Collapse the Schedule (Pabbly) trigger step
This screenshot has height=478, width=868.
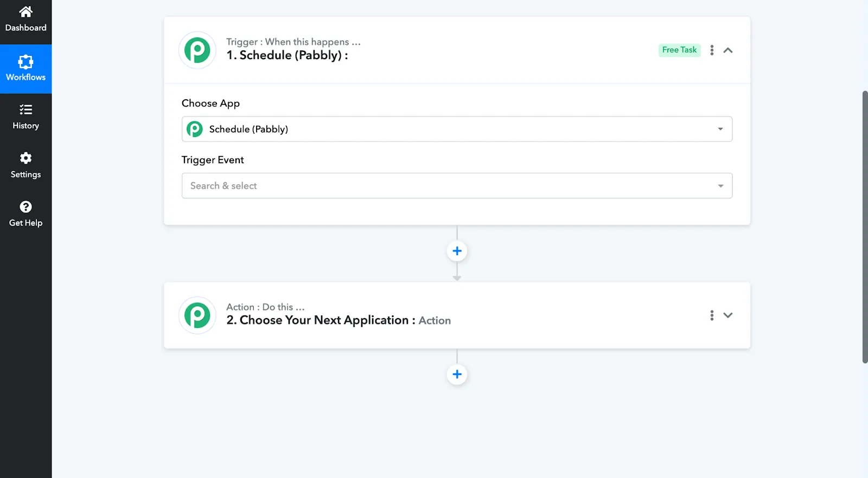point(728,50)
